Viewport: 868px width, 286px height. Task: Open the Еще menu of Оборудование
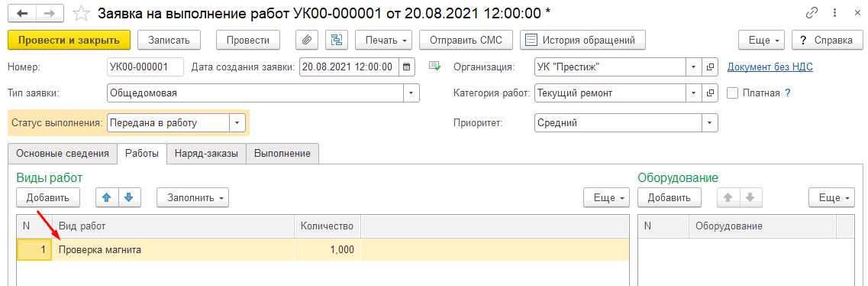pos(831,197)
